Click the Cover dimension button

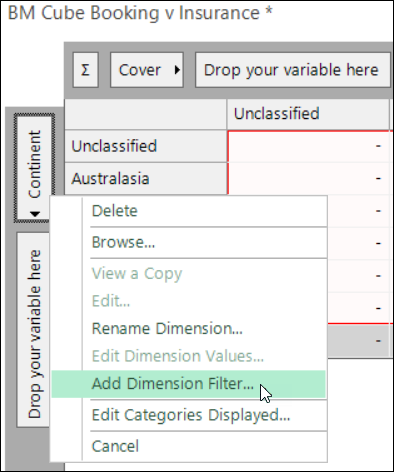pyautogui.click(x=147, y=70)
